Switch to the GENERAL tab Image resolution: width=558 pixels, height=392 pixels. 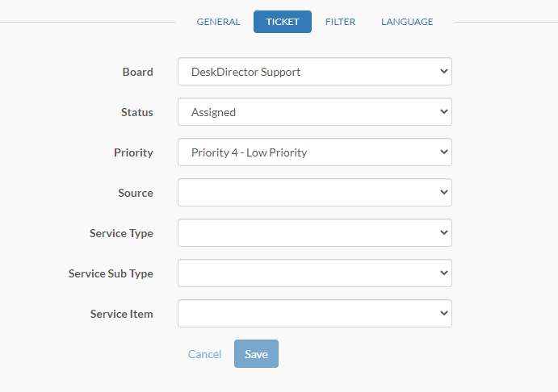tap(218, 22)
